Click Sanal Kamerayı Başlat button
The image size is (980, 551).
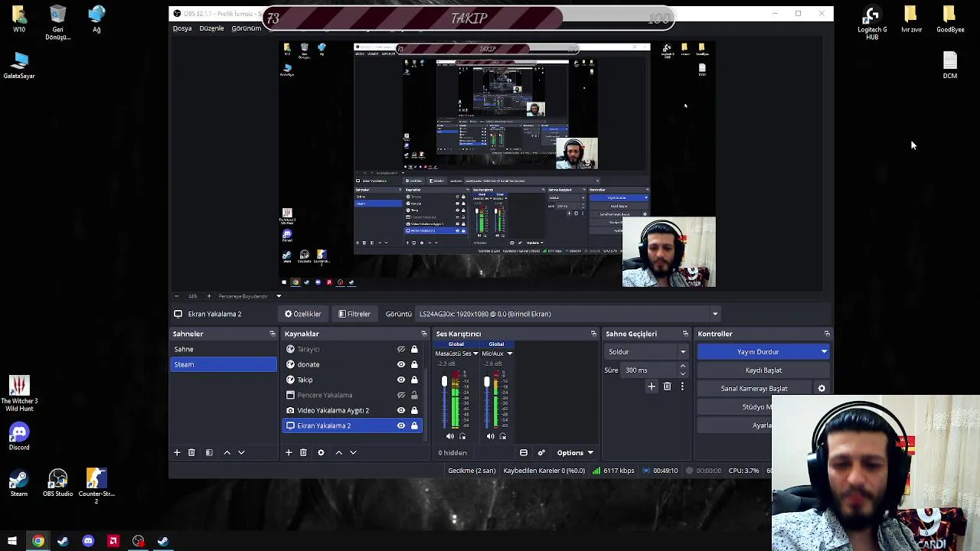pos(754,389)
